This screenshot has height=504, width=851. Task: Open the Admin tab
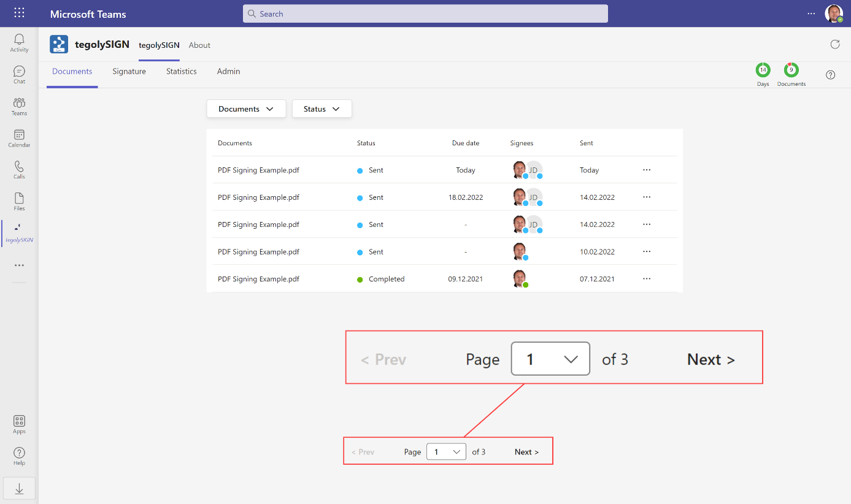pos(228,72)
